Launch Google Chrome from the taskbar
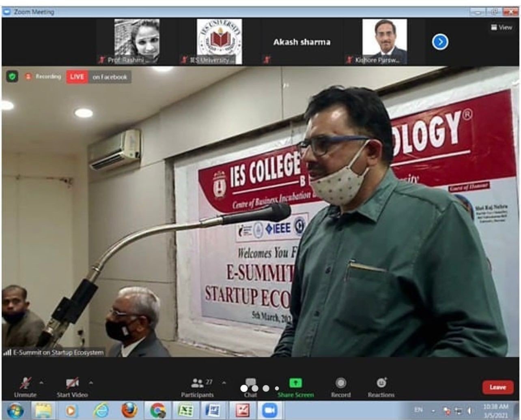Image resolution: width=521 pixels, height=420 pixels. [x=158, y=411]
